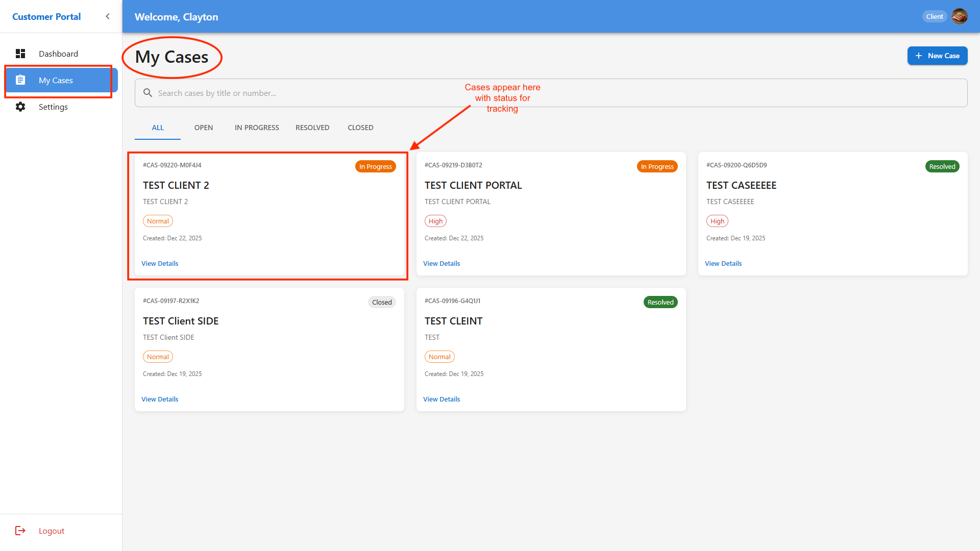Select the RESOLVED tab
The image size is (980, 551).
(312, 128)
